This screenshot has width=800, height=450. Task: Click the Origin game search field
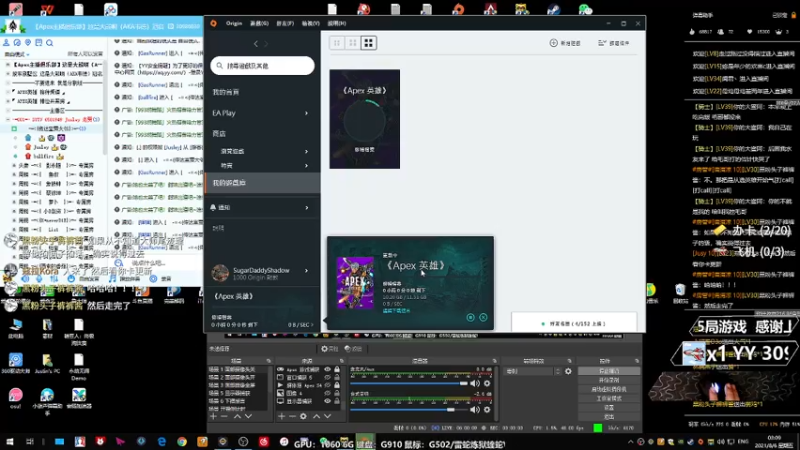point(262,66)
